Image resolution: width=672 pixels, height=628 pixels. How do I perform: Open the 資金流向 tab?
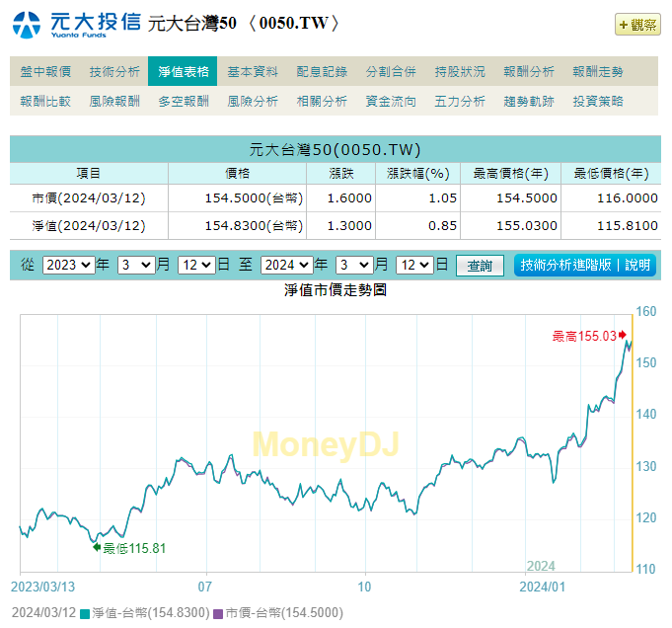[x=391, y=101]
